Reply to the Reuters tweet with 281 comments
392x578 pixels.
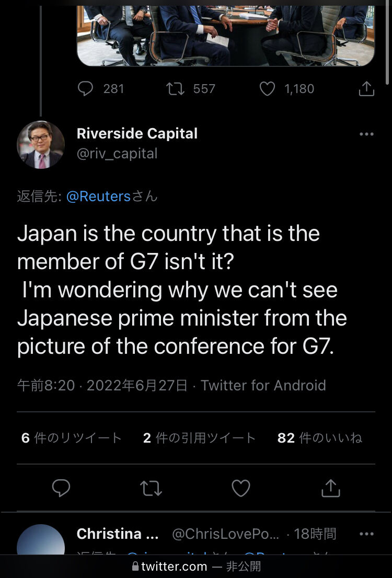tap(86, 88)
